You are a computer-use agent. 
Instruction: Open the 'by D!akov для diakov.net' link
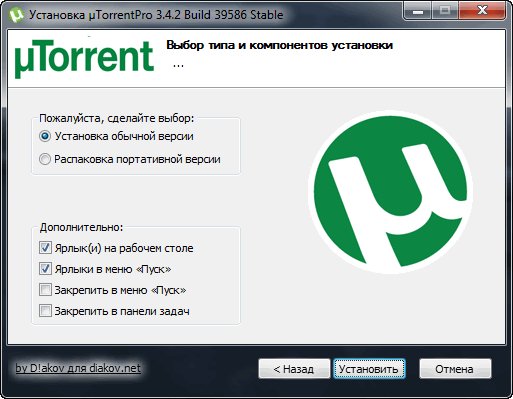(78, 368)
